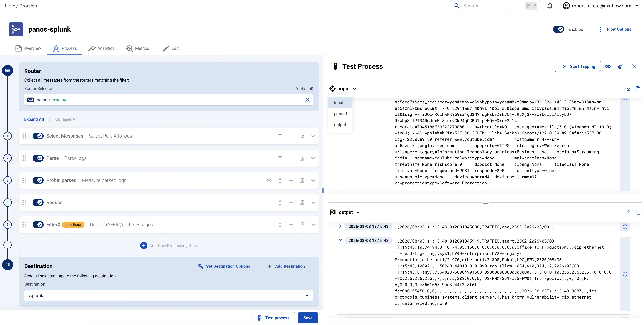The height and width of the screenshot is (325, 644).
Task: Duplicate the Reduce step
Action: [302, 202]
